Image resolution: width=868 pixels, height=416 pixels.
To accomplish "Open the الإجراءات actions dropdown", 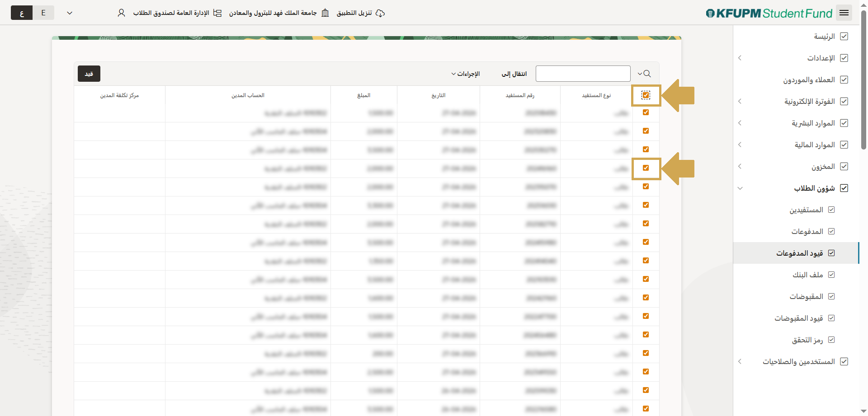I will pyautogui.click(x=465, y=74).
